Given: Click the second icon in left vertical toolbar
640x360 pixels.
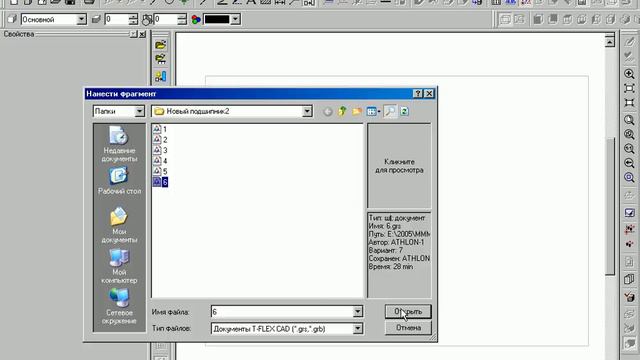Looking at the screenshot, I should 161,60.
